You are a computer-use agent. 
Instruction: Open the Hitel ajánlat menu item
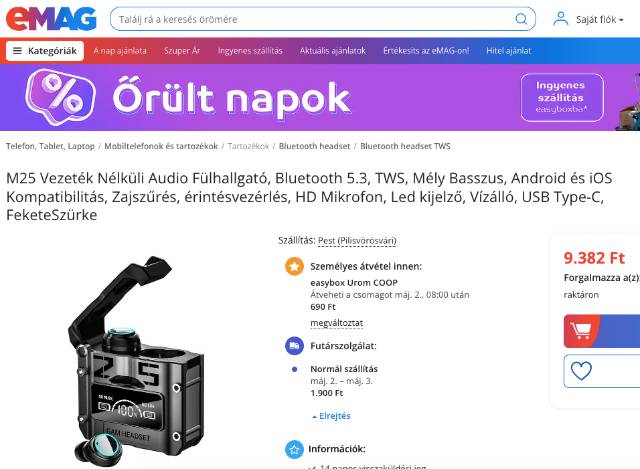(509, 51)
